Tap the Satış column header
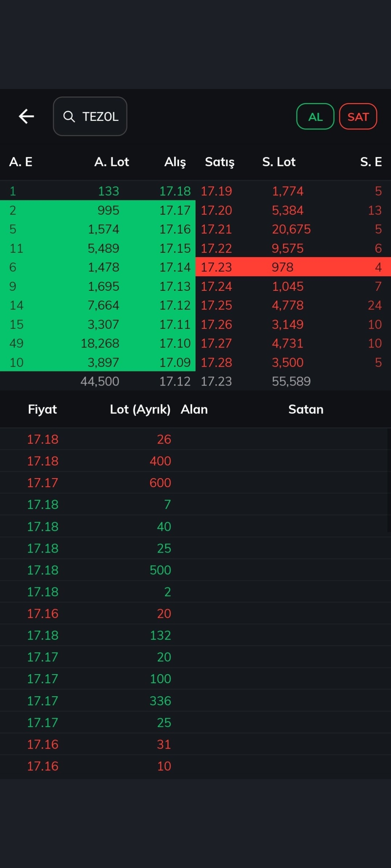The width and height of the screenshot is (391, 868). tap(220, 162)
